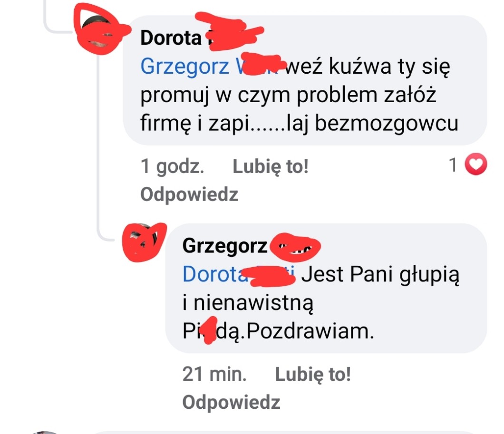504x434 pixels.
Task: Tap the 'i nienawistną' line in reply
Action: click(248, 303)
